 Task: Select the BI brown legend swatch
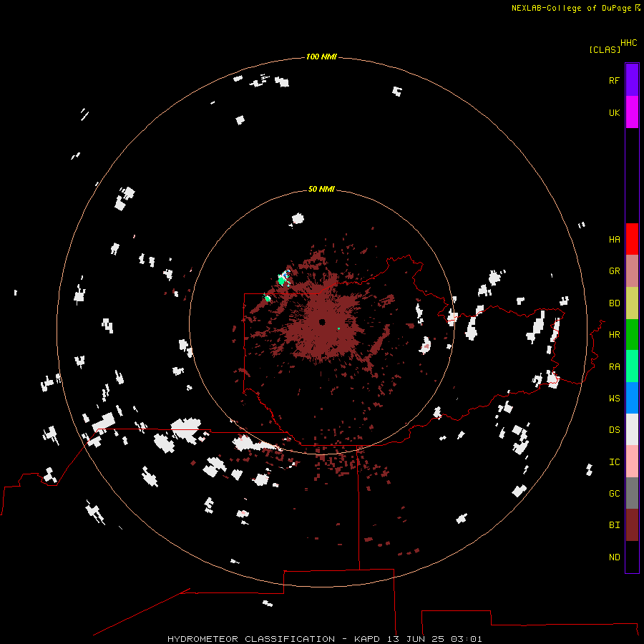coord(632,525)
